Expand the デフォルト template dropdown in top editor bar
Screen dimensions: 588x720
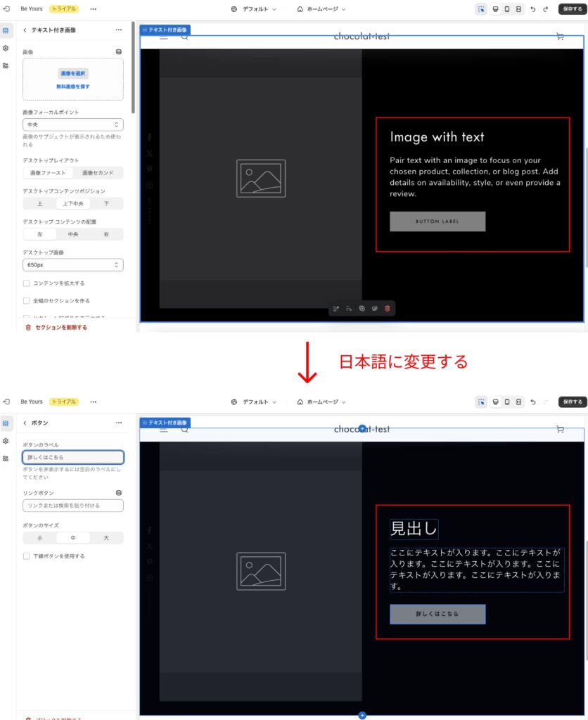(x=254, y=9)
